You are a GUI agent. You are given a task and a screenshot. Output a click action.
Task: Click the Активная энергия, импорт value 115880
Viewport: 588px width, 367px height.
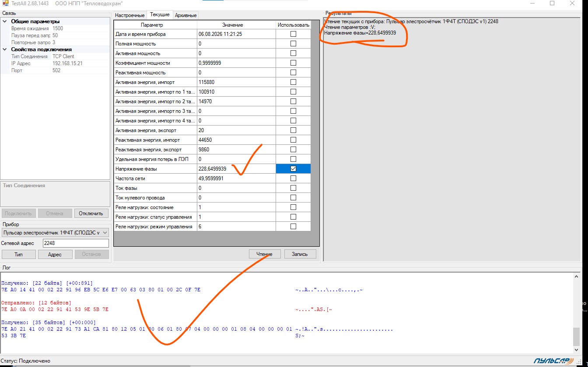point(206,82)
